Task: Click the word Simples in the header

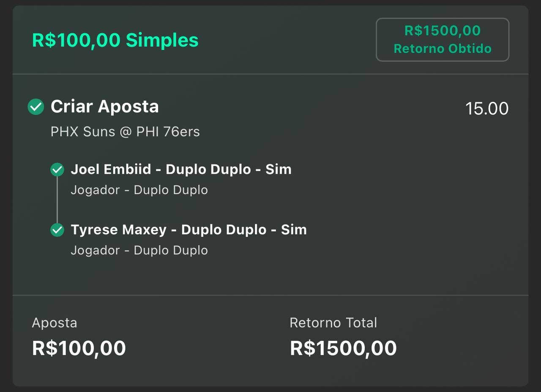Action: point(162,40)
